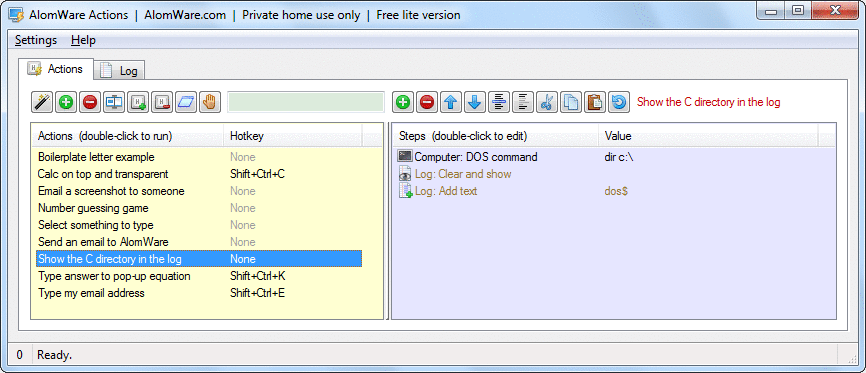Click the Log: Add text step icon

(405, 191)
